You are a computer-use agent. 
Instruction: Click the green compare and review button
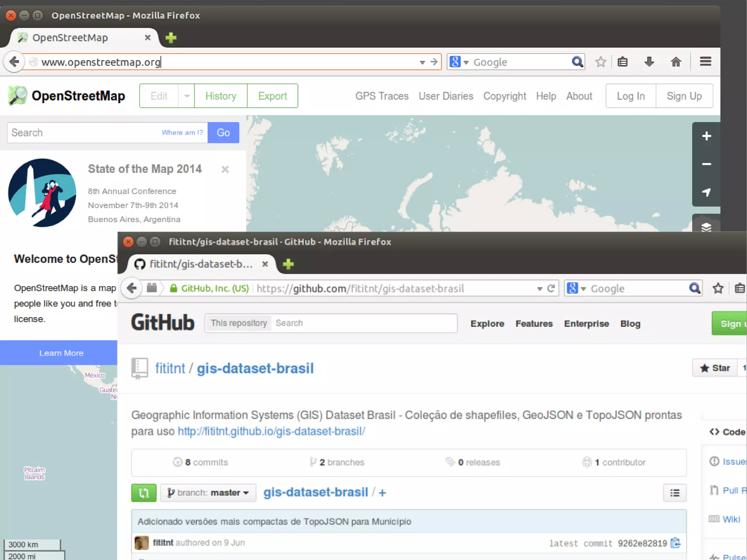coord(144,493)
